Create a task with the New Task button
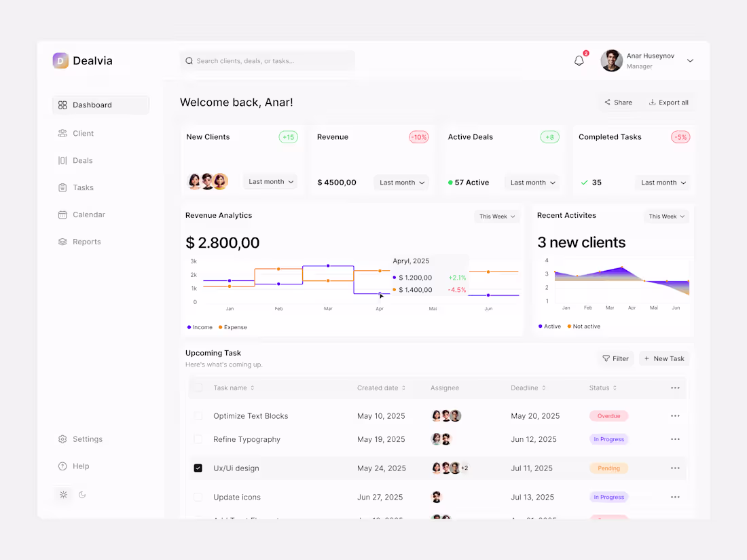Viewport: 747px width, 560px height. pyautogui.click(x=663, y=358)
